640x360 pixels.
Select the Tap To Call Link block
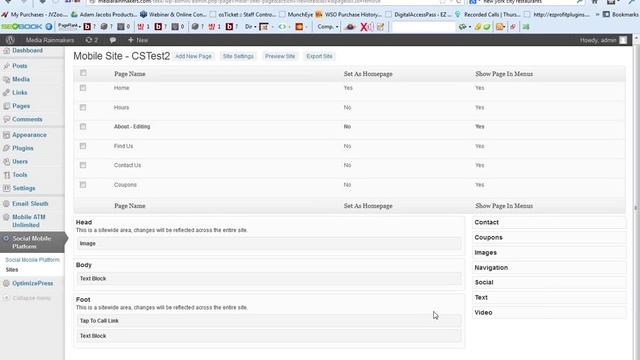(269, 321)
